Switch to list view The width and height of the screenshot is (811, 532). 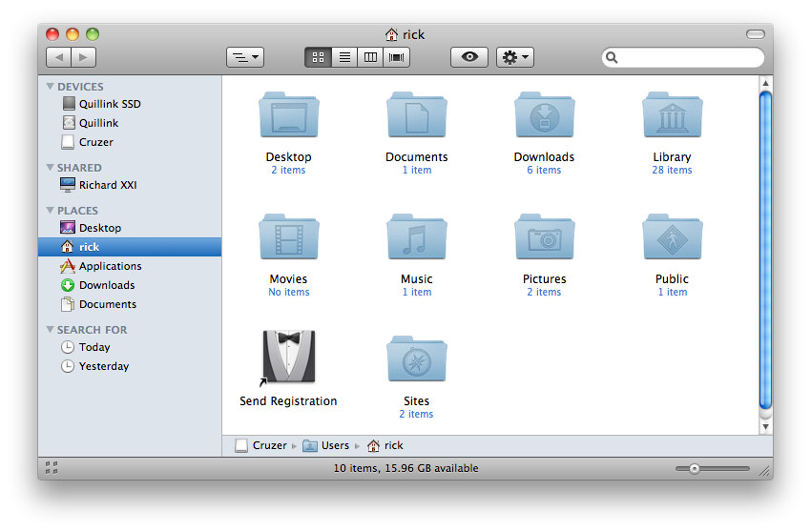click(344, 57)
